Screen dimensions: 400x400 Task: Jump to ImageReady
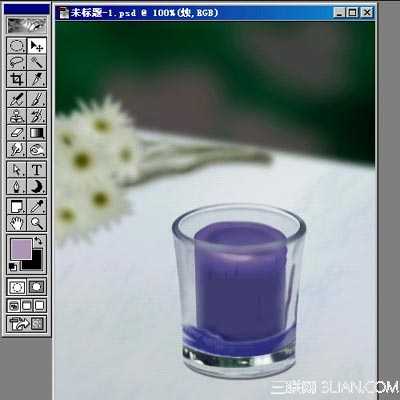click(x=26, y=324)
